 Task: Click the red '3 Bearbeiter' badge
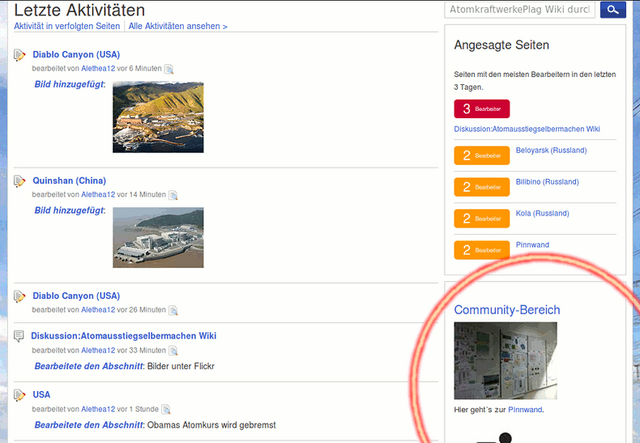tap(481, 109)
